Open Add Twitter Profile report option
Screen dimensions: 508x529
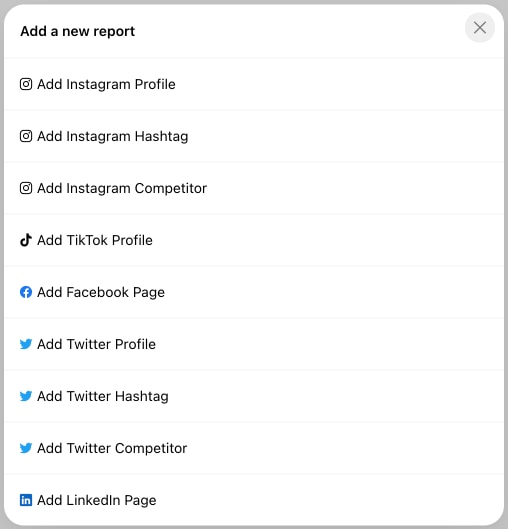coord(254,344)
